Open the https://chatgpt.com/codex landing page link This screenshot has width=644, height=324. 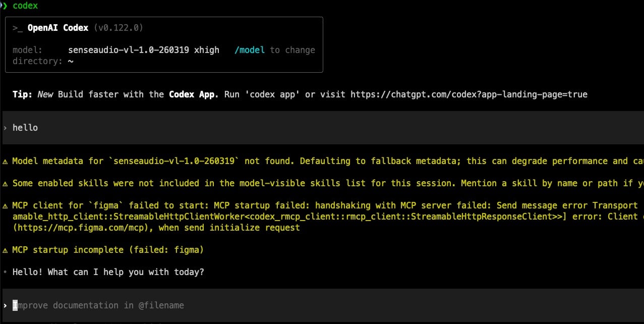pyautogui.click(x=469, y=94)
